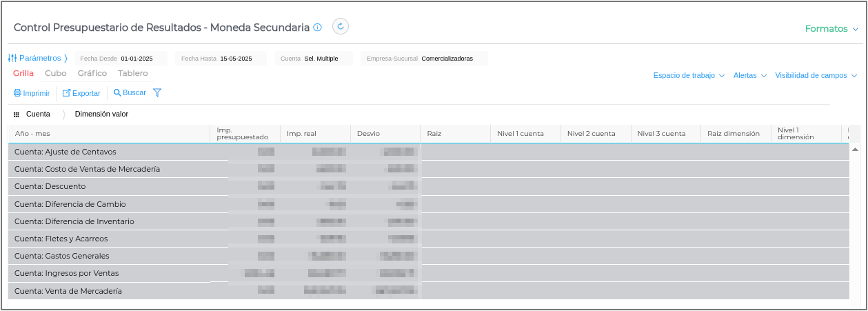
Task: Click the info icon next to title
Action: click(x=318, y=28)
